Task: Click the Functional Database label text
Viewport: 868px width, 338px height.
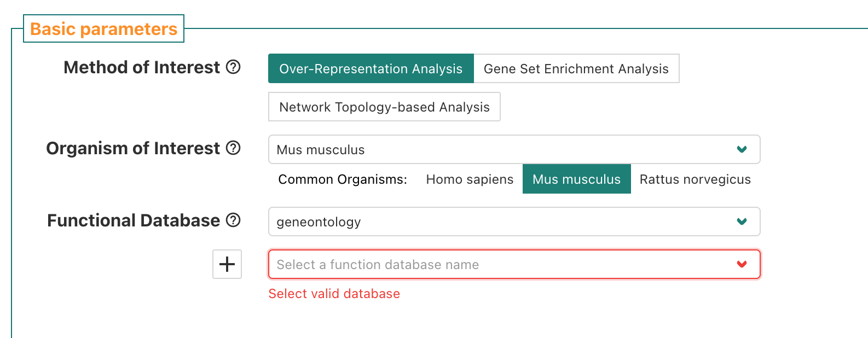Action: [x=134, y=220]
